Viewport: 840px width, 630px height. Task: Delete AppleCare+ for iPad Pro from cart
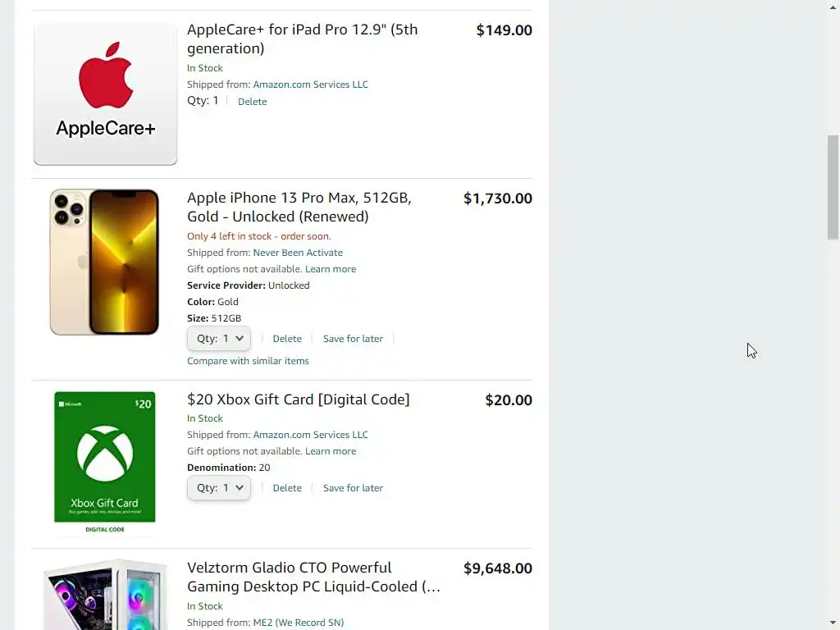tap(253, 102)
